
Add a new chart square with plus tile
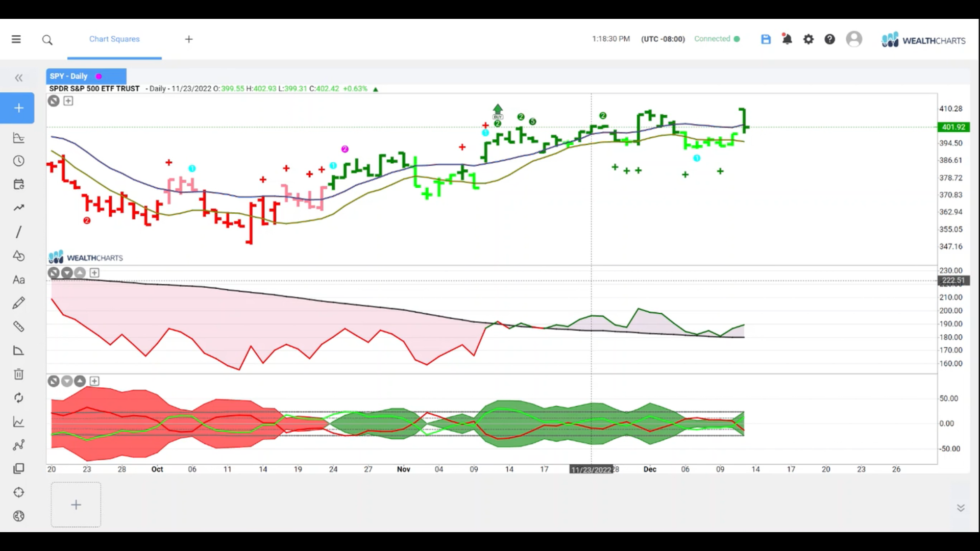[76, 505]
